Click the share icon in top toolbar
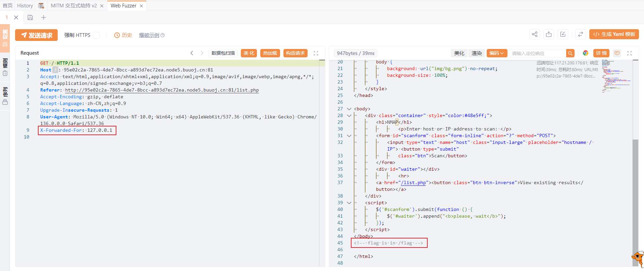Image resolution: width=644 pixels, height=271 pixels. [535, 34]
